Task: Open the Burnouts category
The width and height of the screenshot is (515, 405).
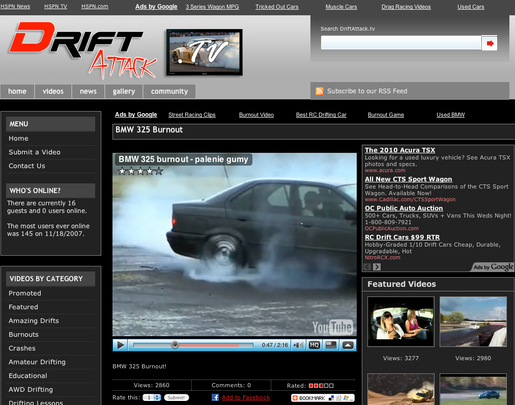Action: (x=23, y=334)
